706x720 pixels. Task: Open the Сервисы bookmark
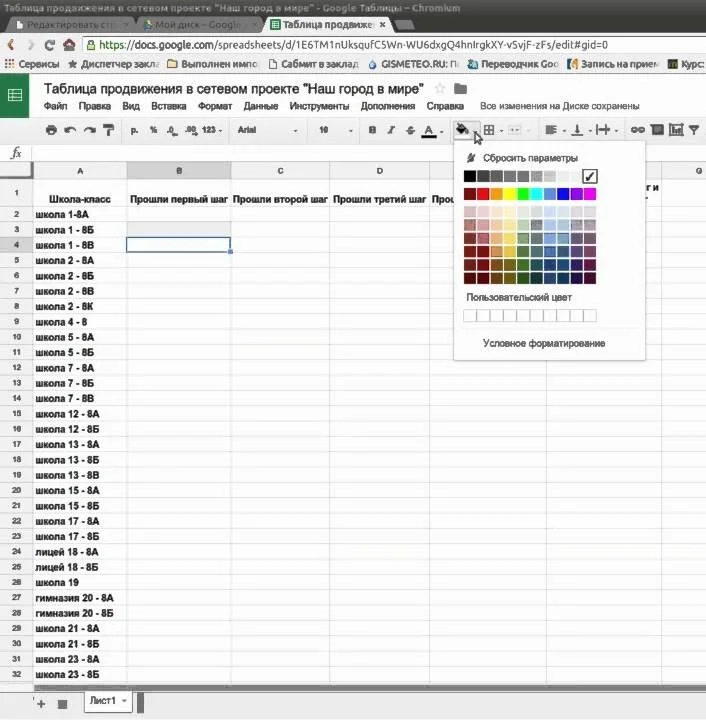tap(32, 64)
